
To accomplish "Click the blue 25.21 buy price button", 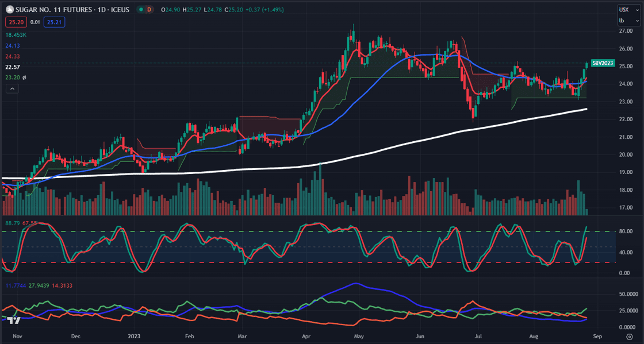I will (x=54, y=22).
